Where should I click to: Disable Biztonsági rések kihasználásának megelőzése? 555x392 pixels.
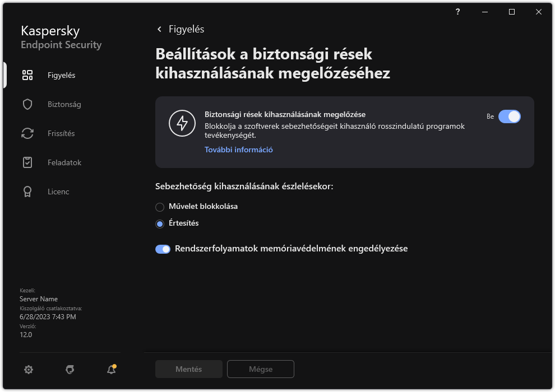(x=510, y=116)
